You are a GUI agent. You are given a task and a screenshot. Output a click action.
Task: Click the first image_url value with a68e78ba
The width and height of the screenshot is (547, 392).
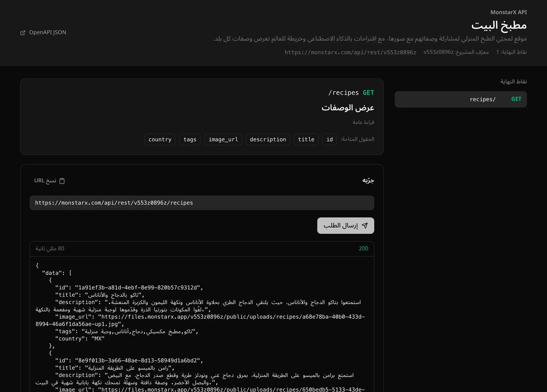(200, 320)
